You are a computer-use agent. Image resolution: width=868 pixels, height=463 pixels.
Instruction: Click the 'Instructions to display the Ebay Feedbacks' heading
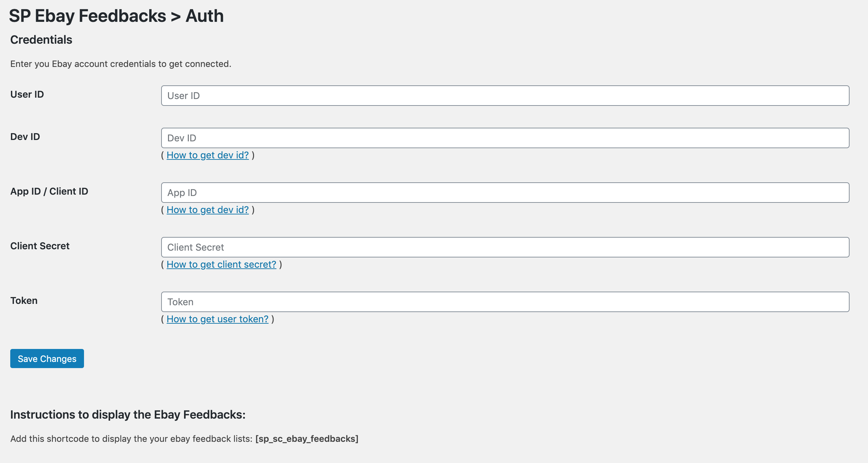tap(128, 415)
